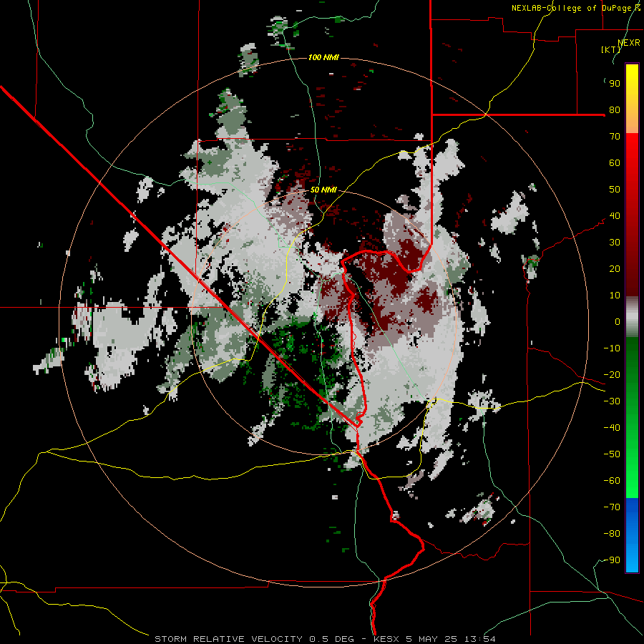Viewport: 644px width, 644px height.
Task: Click the 13:54 timestamp in the caption
Action: (x=479, y=639)
